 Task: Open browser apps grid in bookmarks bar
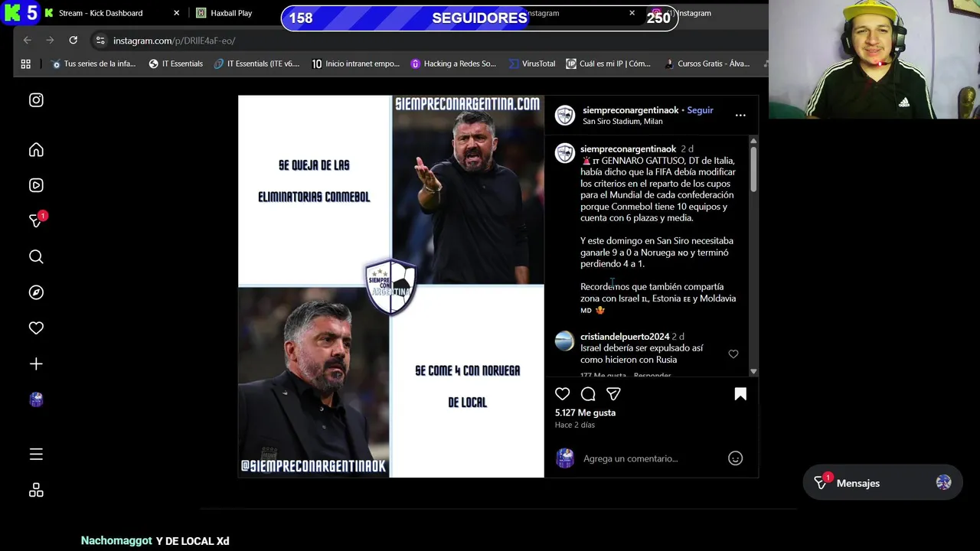point(25,64)
